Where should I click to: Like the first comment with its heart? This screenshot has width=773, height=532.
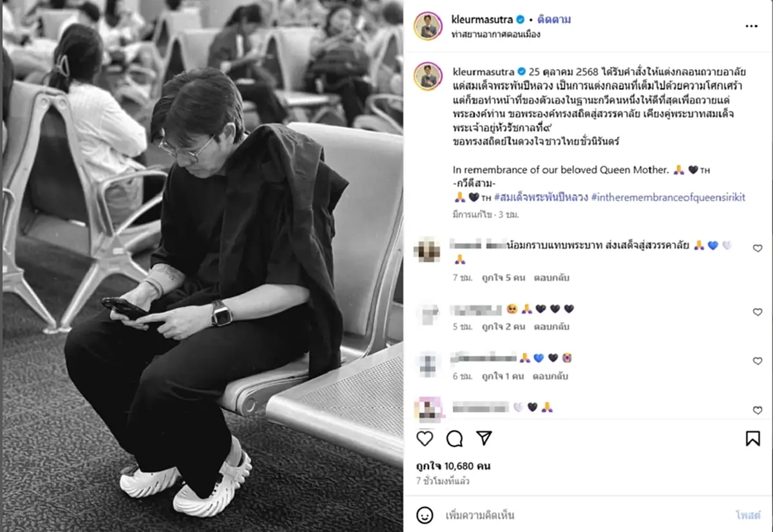click(x=758, y=248)
